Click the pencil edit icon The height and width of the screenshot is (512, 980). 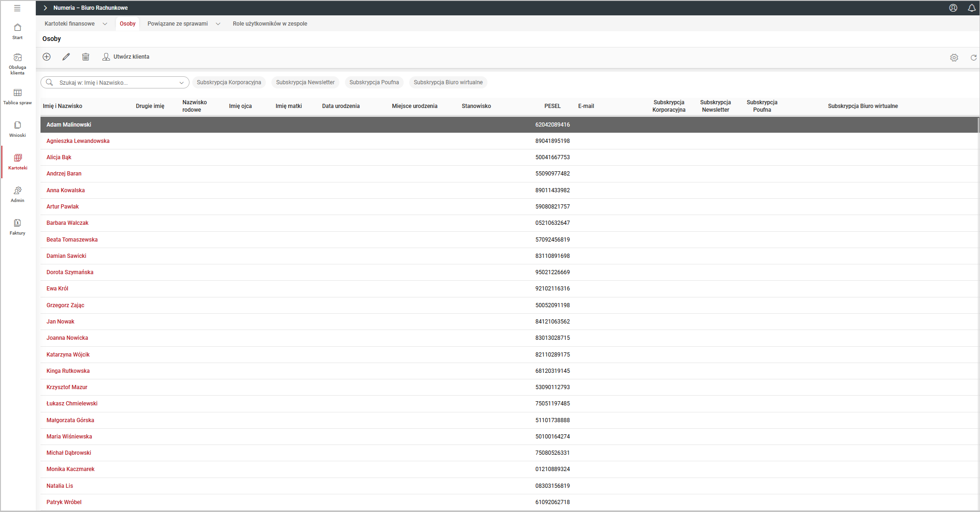(66, 57)
